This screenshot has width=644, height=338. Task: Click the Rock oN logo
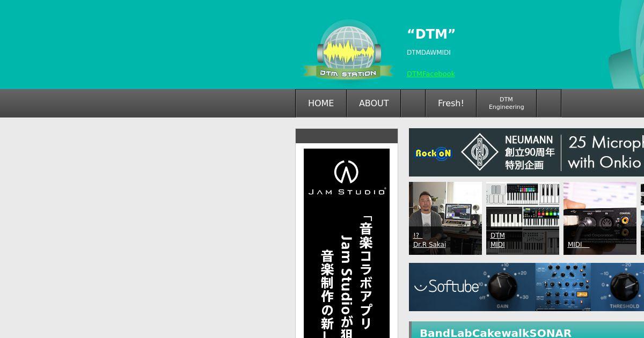pos(434,153)
